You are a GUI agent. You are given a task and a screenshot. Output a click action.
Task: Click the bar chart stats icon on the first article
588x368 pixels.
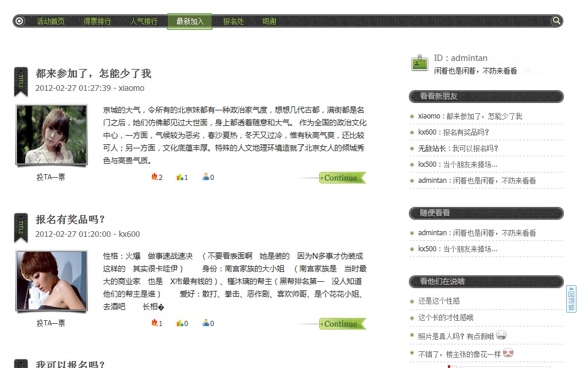(x=179, y=177)
